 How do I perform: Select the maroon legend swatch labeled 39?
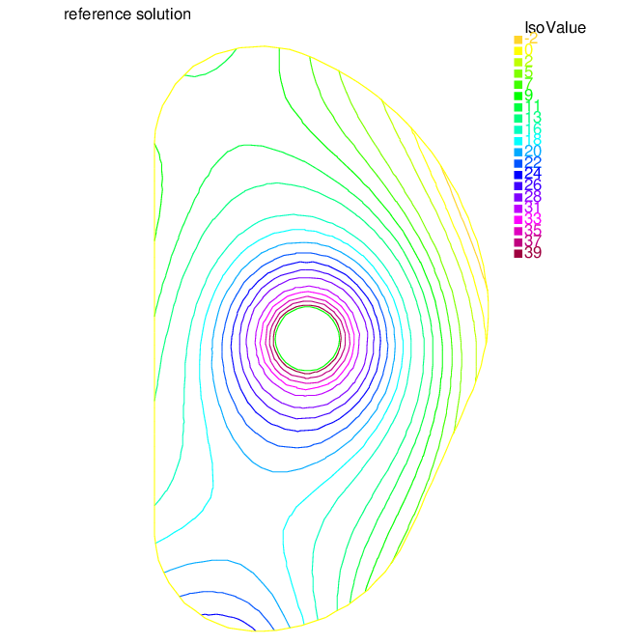(518, 253)
